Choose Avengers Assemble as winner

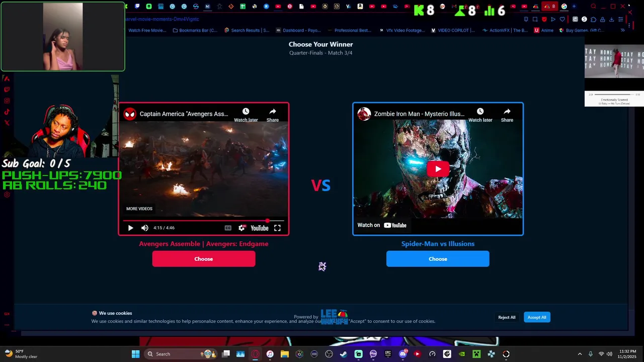coord(204,259)
